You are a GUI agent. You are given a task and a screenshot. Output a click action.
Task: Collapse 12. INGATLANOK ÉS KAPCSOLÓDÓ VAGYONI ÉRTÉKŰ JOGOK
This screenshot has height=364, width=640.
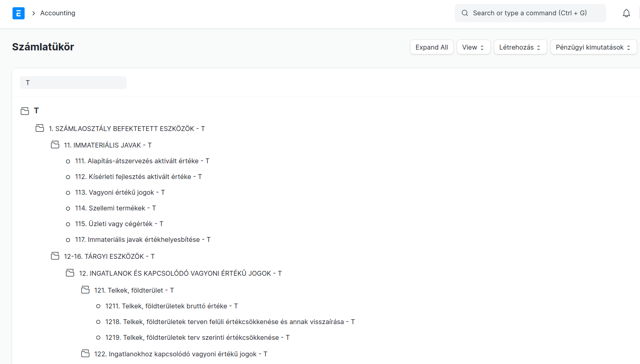point(70,273)
